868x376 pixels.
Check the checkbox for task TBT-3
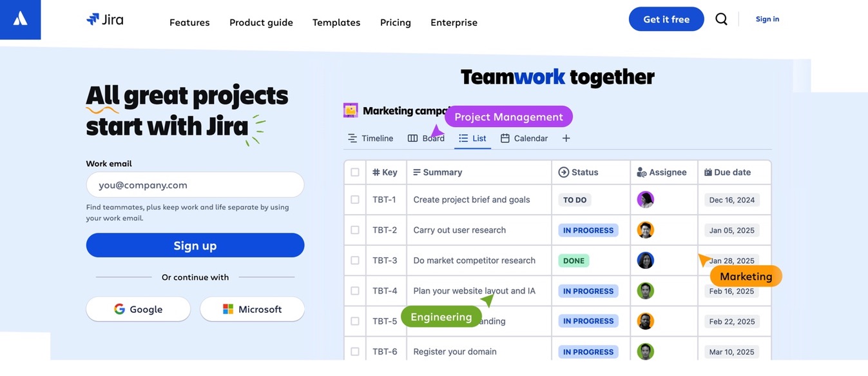point(355,260)
